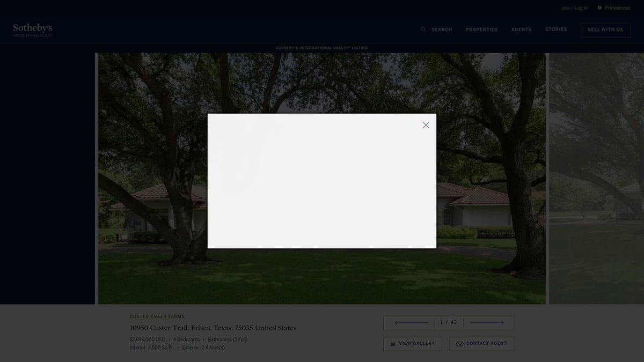Image resolution: width=644 pixels, height=362 pixels.
Task: Click the Contact Agent button
Action: 481,343
